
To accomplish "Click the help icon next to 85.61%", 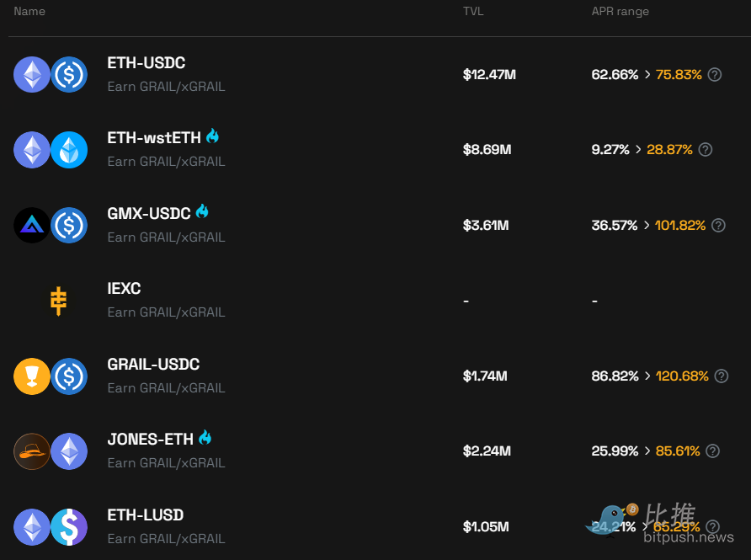I will [x=712, y=451].
